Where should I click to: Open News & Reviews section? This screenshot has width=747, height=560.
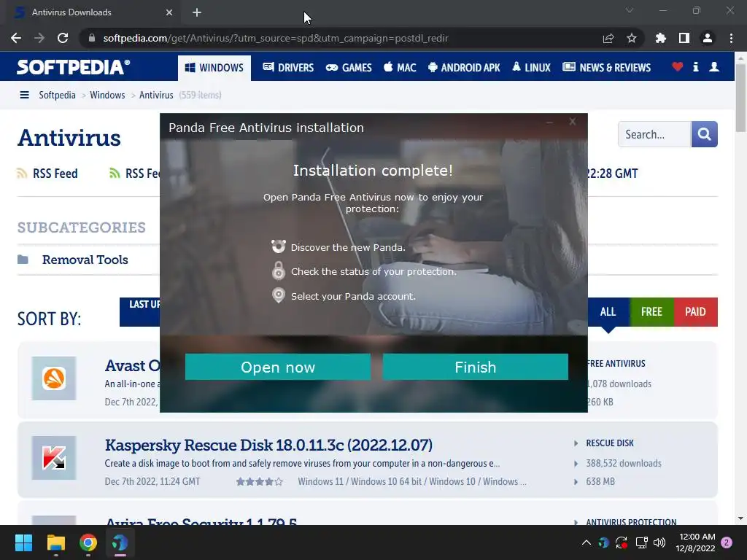coord(606,68)
